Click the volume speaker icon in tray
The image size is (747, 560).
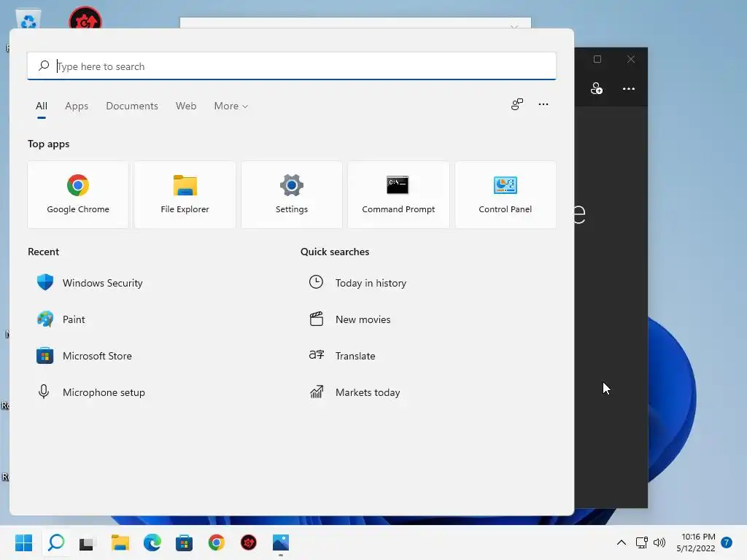point(659,542)
